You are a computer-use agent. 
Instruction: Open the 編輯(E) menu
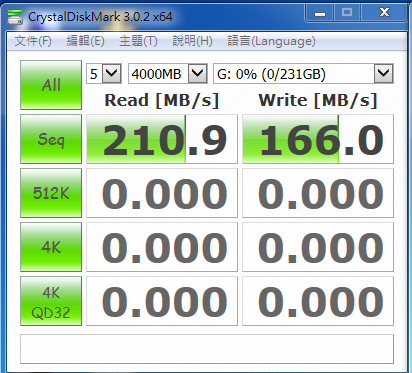point(86,41)
